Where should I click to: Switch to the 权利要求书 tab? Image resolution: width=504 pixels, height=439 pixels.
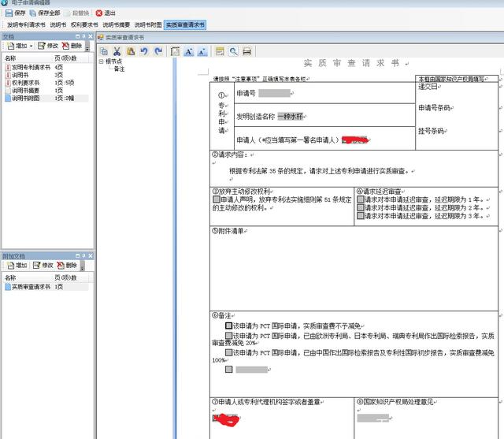84,24
